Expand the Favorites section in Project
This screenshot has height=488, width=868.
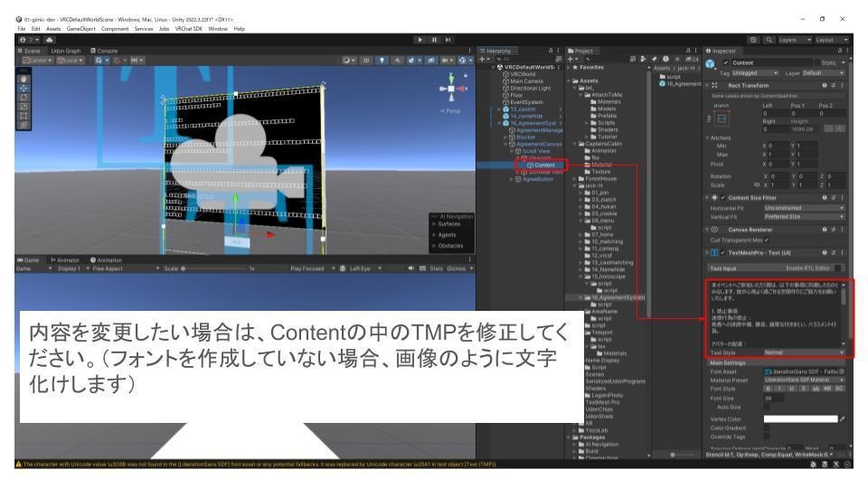[569, 68]
